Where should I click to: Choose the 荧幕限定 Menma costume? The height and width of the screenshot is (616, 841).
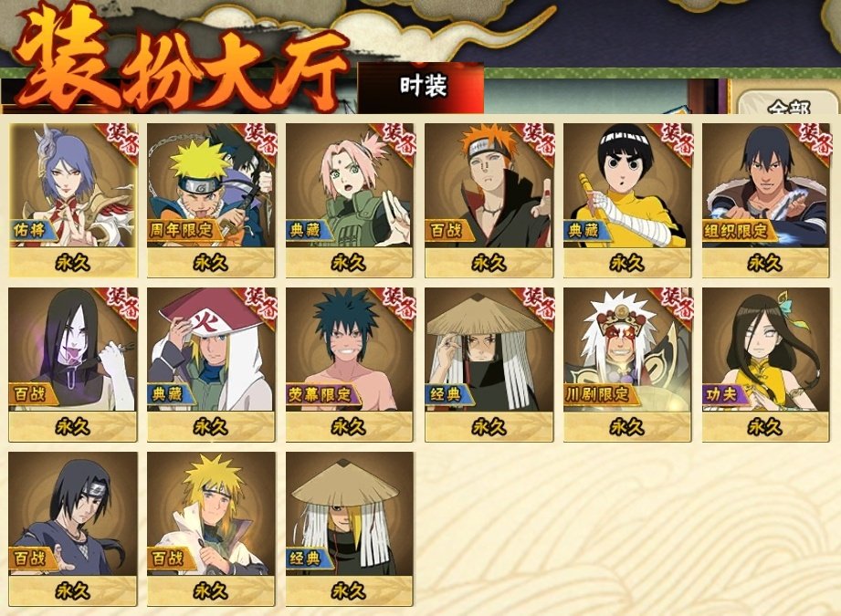(350, 364)
